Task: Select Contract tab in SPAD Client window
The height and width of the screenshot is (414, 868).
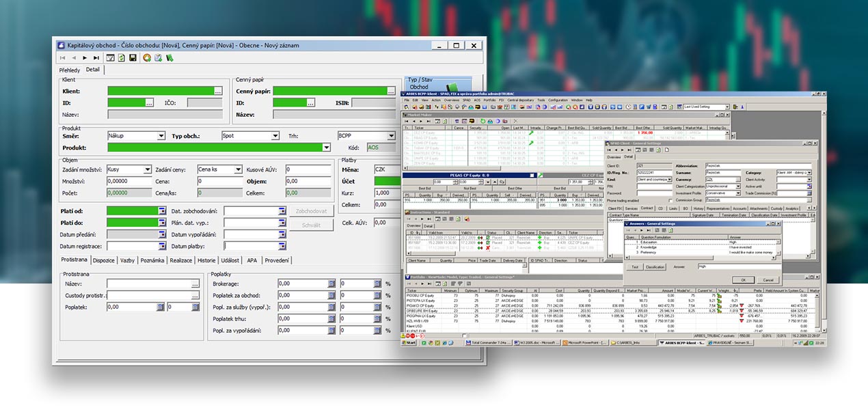Action: click(647, 208)
